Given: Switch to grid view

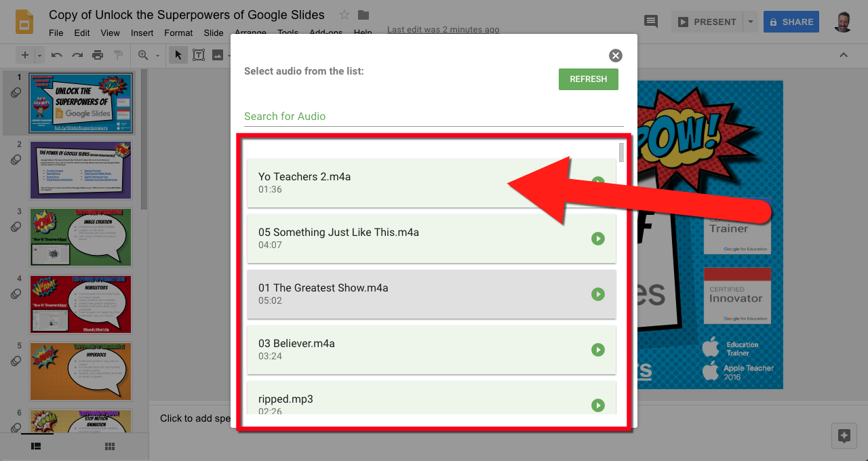Looking at the screenshot, I should pos(110,446).
